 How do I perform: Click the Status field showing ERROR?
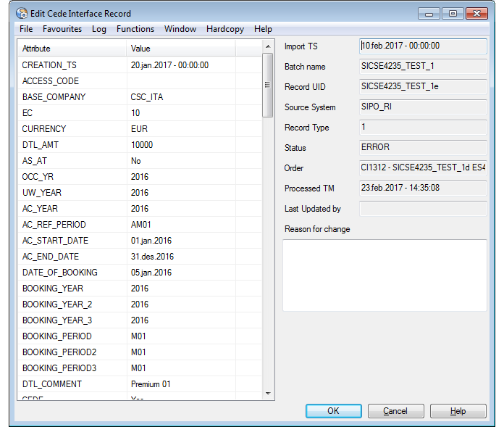pyautogui.click(x=423, y=147)
